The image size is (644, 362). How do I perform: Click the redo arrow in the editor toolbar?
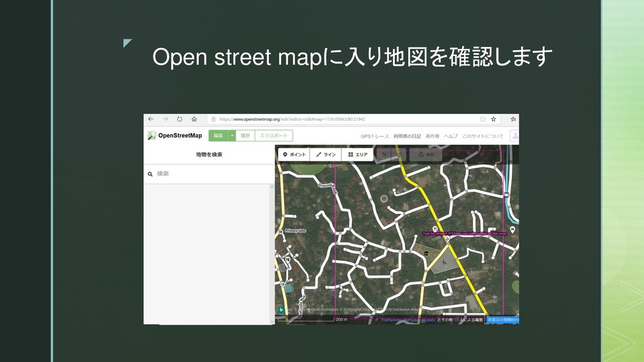click(399, 155)
